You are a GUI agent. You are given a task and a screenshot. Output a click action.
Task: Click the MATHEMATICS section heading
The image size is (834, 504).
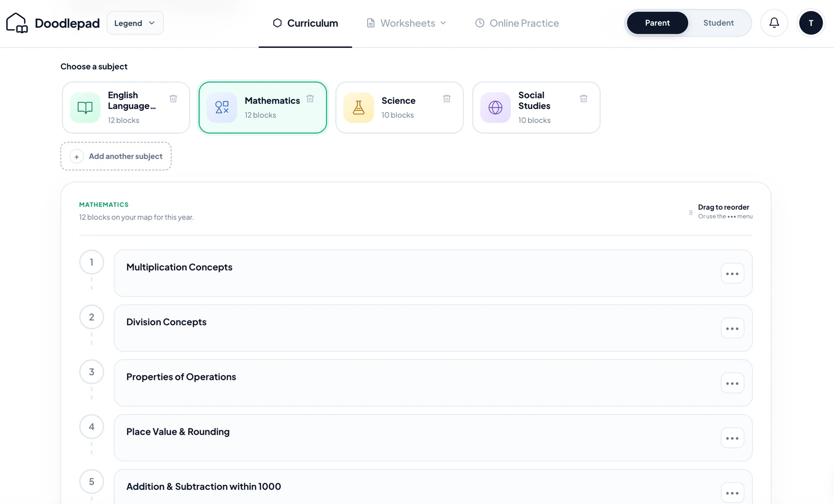(104, 205)
